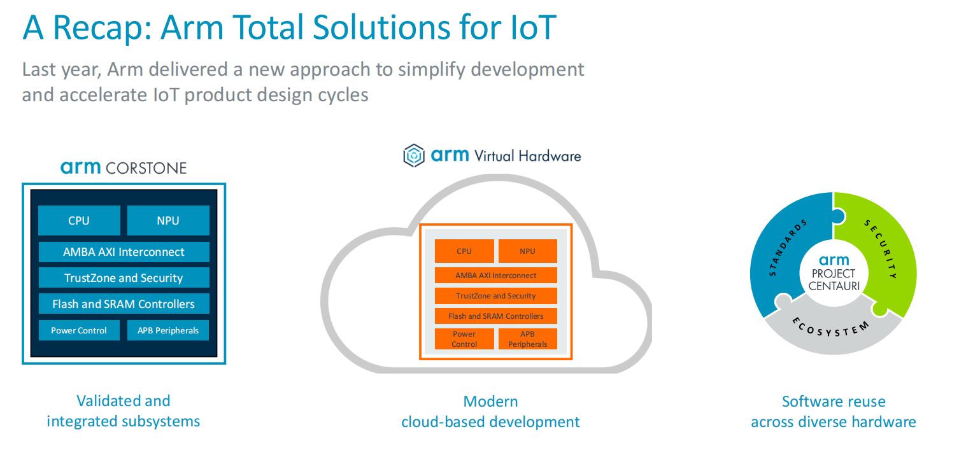
Task: Select the blue CPU block in Corstone
Action: (79, 220)
